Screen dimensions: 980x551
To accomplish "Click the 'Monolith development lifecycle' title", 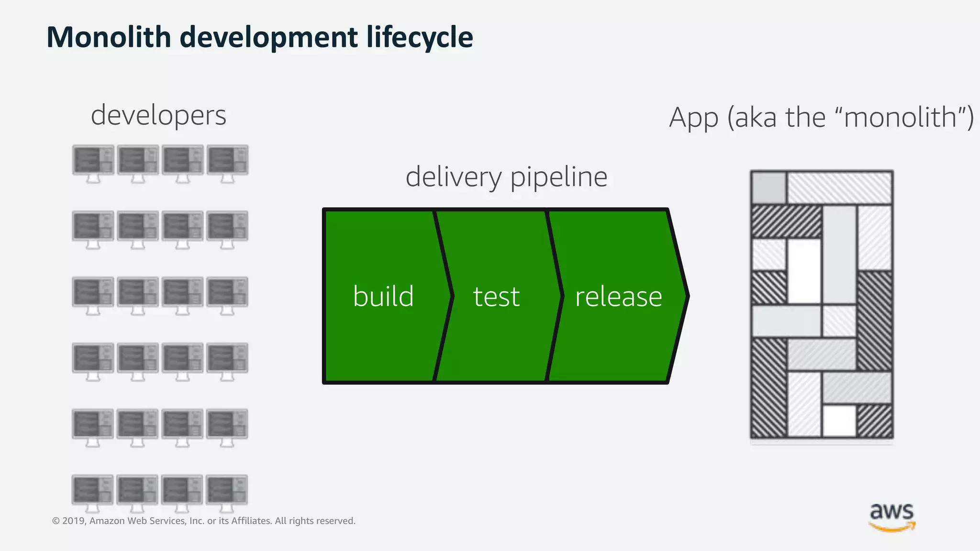I will pyautogui.click(x=260, y=37).
